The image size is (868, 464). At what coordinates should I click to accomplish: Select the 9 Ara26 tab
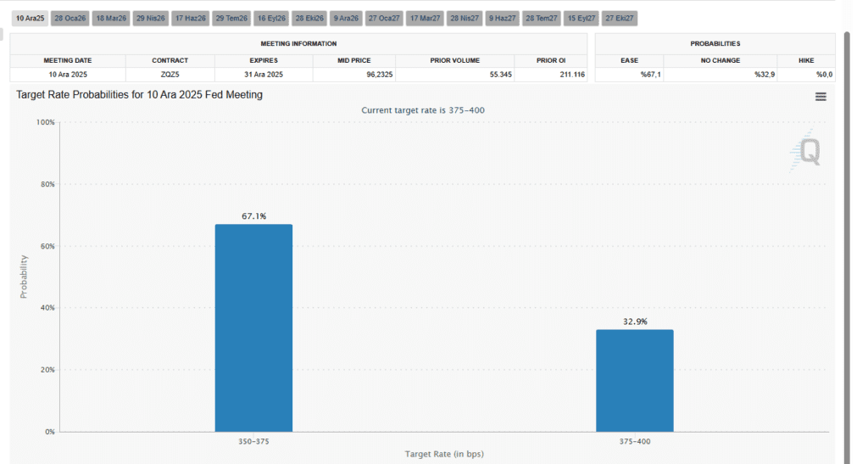(345, 18)
